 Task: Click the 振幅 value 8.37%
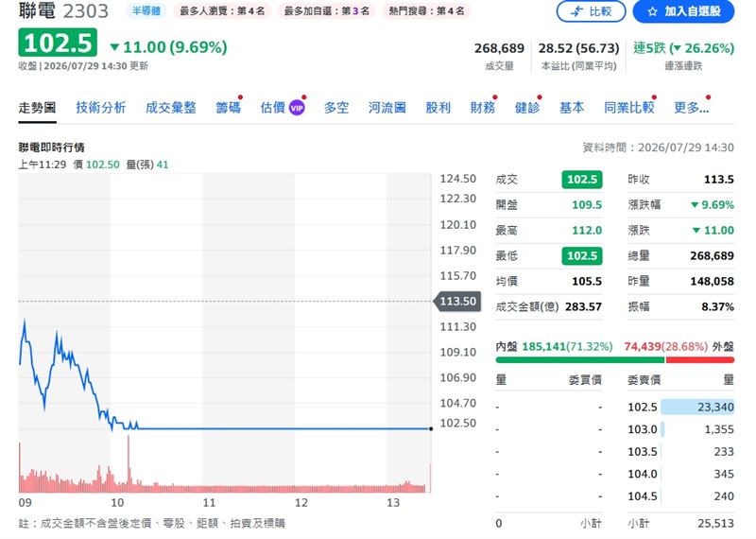click(x=717, y=306)
